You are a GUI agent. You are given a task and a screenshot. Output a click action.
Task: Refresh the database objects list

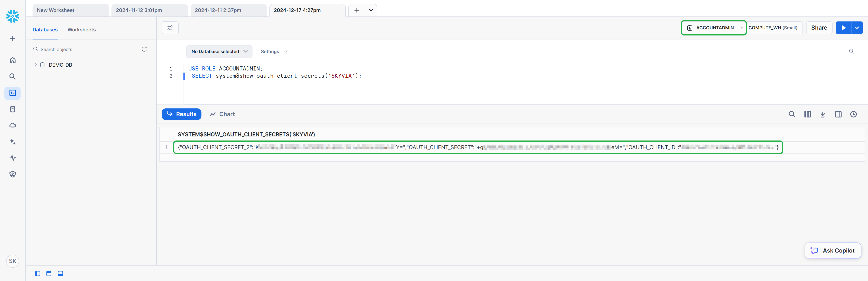tap(144, 49)
